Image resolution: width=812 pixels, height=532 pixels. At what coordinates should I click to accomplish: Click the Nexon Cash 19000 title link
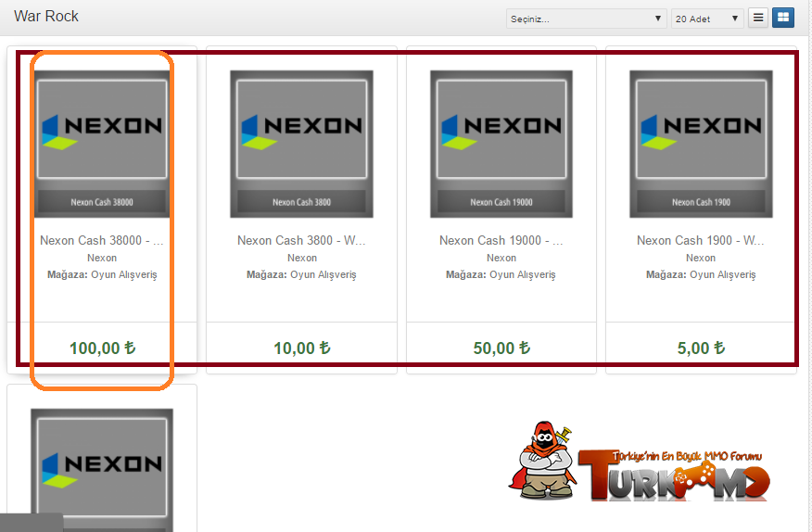tap(501, 240)
